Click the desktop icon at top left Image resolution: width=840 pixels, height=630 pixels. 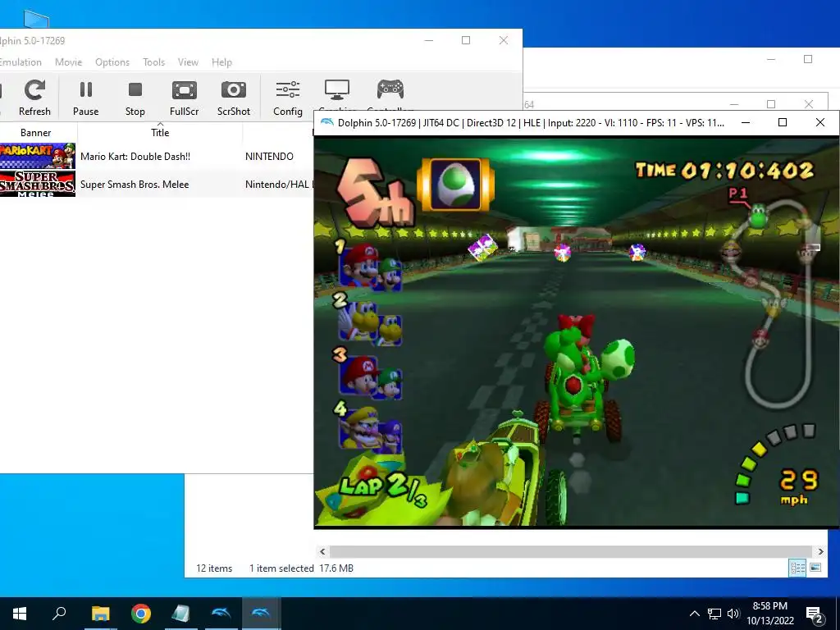(36, 19)
